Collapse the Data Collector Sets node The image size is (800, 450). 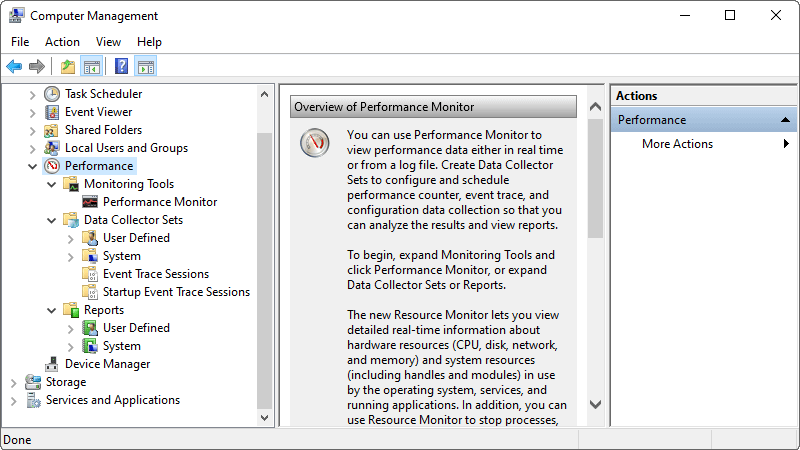[x=52, y=220]
